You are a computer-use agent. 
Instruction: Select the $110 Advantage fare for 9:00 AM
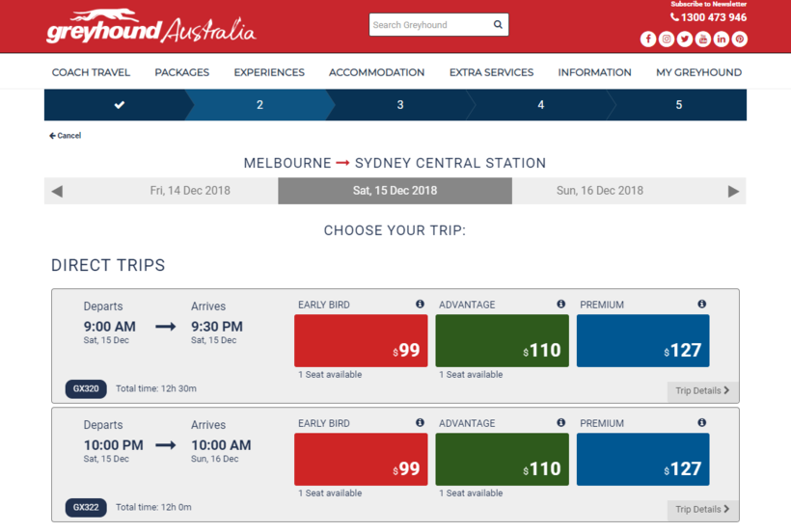click(502, 341)
